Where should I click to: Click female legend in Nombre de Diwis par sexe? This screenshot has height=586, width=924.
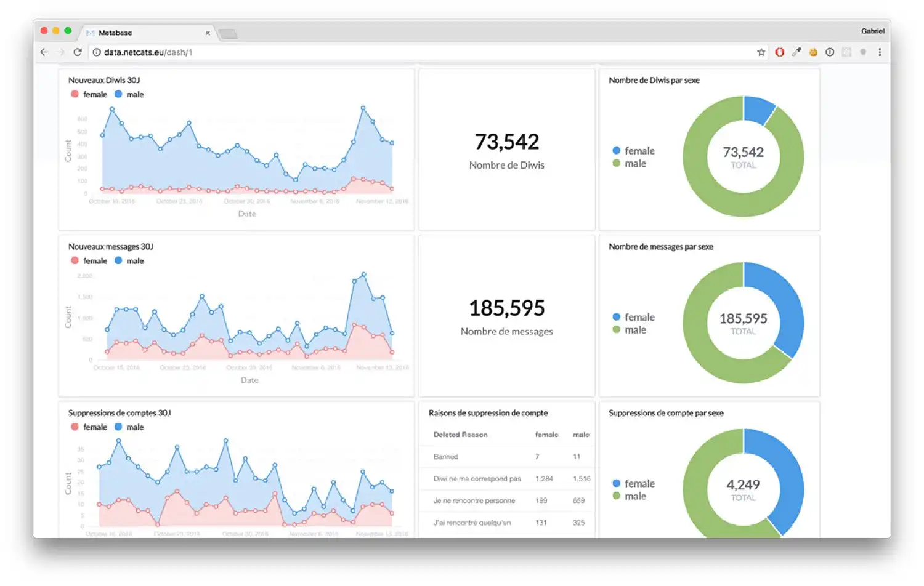point(633,151)
